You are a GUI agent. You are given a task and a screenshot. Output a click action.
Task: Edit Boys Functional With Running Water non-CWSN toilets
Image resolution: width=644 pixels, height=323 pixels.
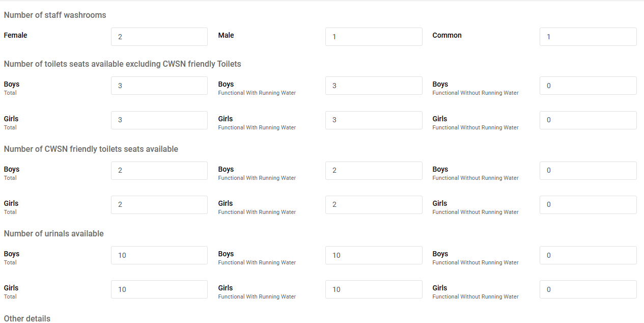[x=373, y=86]
